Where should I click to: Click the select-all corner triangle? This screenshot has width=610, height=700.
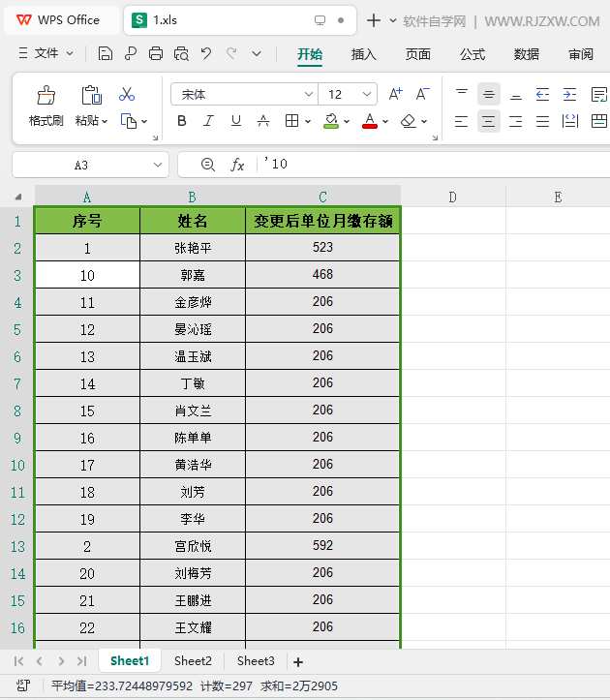(18, 197)
